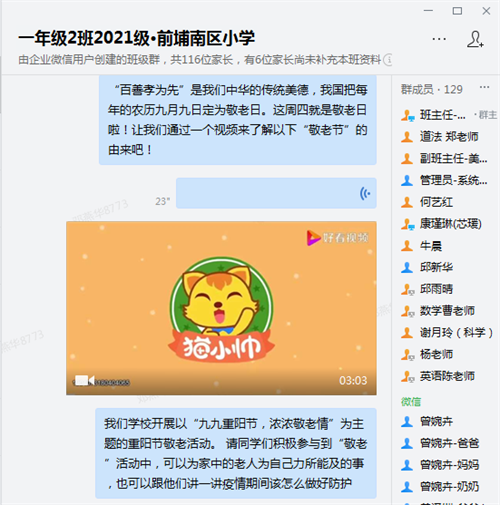Open the chat more options ellipsis in title bar
The height and width of the screenshot is (505, 500).
[439, 39]
